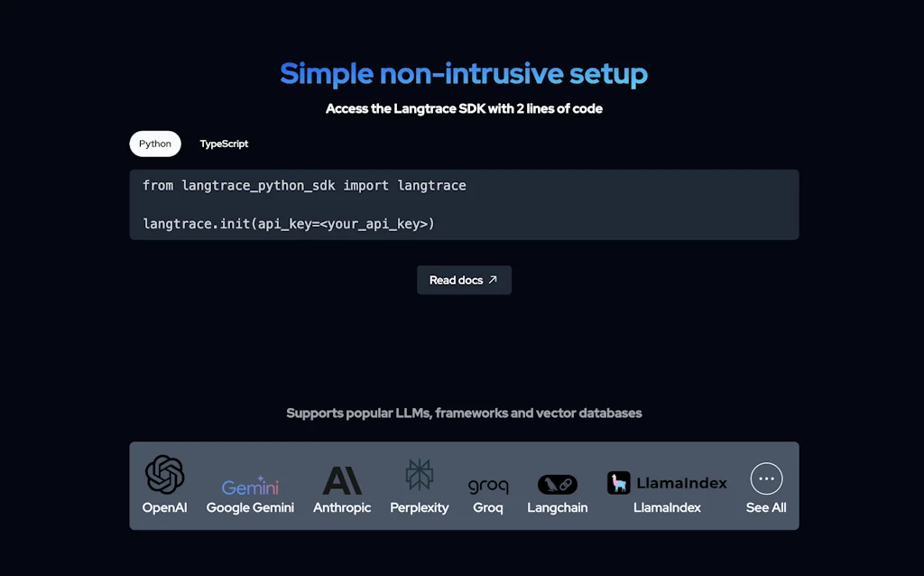Click the LlamaIndex label text
This screenshot has width=924, height=576.
(x=668, y=507)
